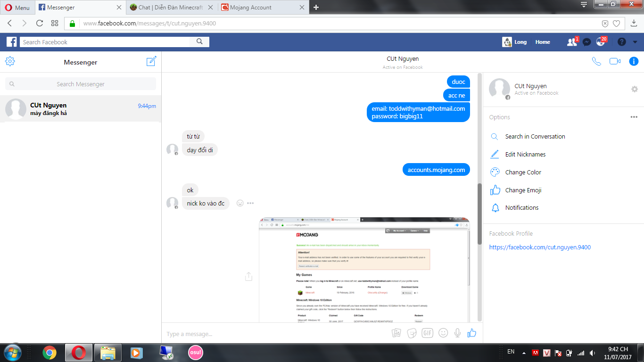Screen dimensions: 644x362
Task: Open the account dropdown caret in the navbar
Action: click(635, 42)
